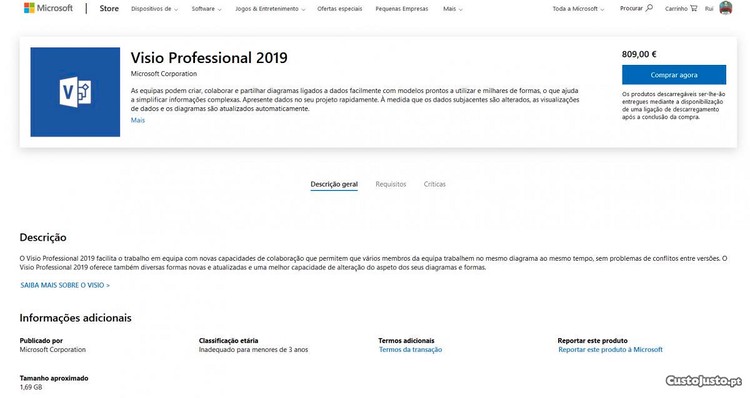750x398 pixels.
Task: Click the Tamanho aproximado label
Action: (54, 378)
